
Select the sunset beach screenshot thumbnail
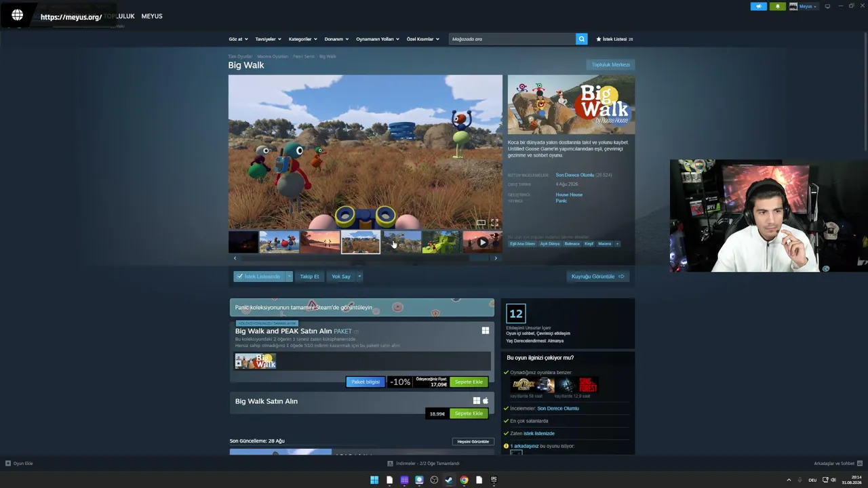[320, 242]
